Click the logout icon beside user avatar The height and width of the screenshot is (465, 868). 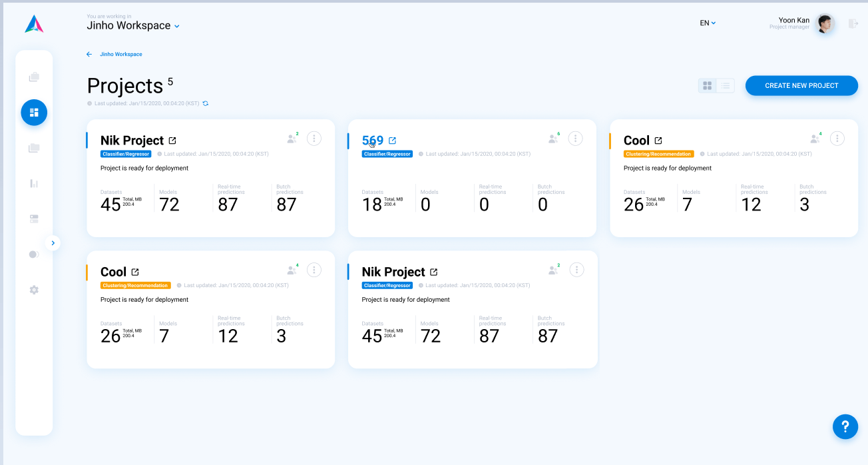[x=853, y=24]
